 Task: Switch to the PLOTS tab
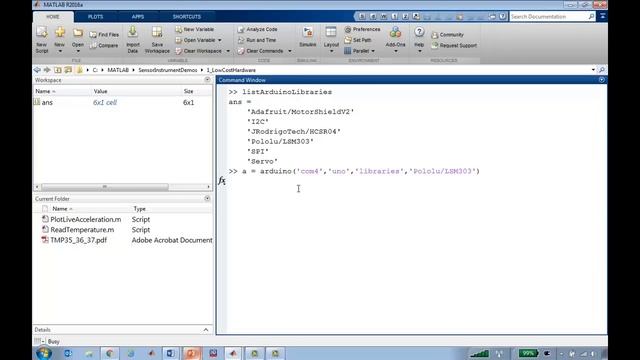point(96,17)
